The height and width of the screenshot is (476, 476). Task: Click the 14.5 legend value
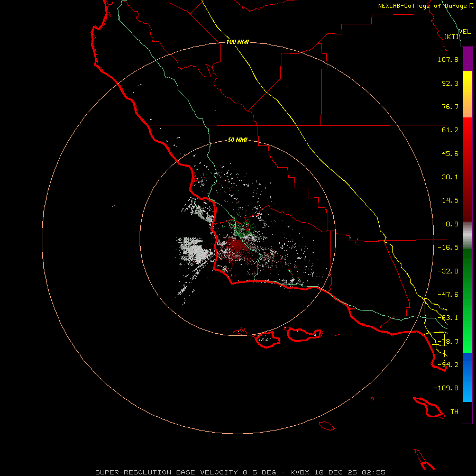(x=450, y=200)
